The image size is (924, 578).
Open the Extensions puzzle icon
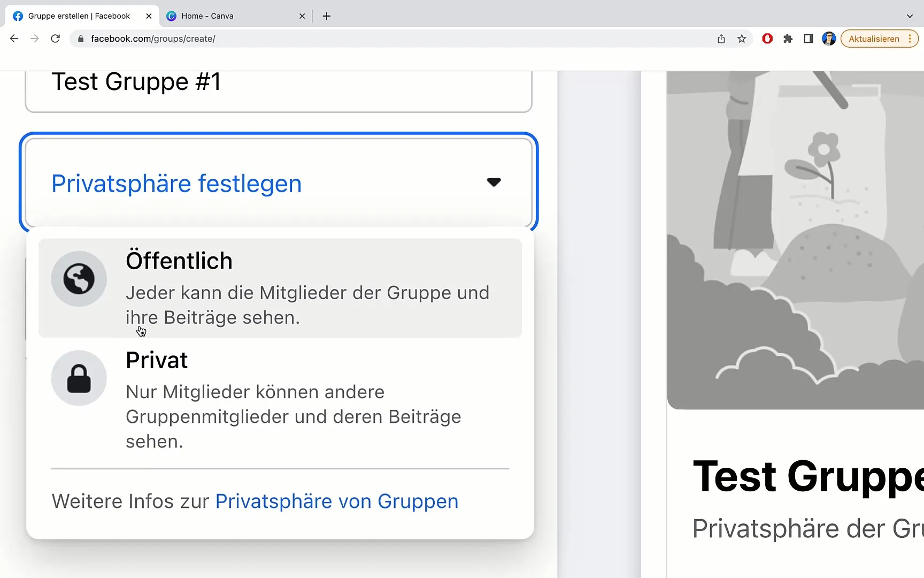coord(788,39)
